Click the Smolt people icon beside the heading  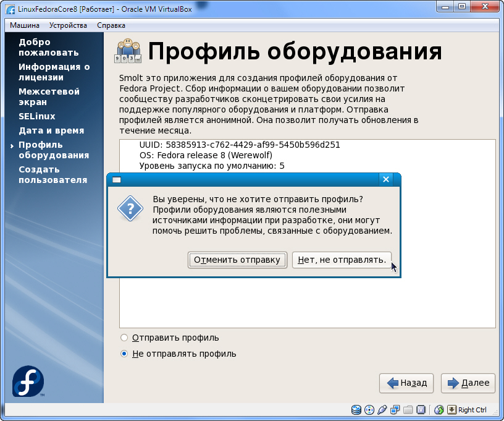click(x=128, y=51)
